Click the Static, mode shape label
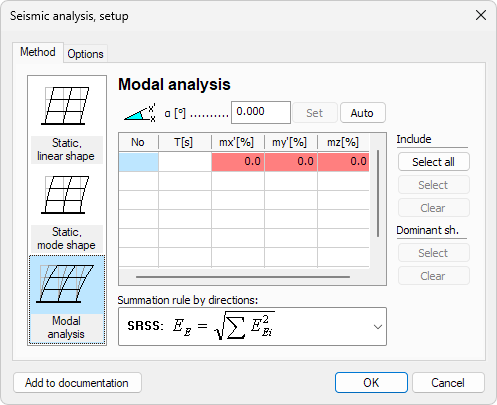Screen dimensions: 497x405 click(66, 239)
